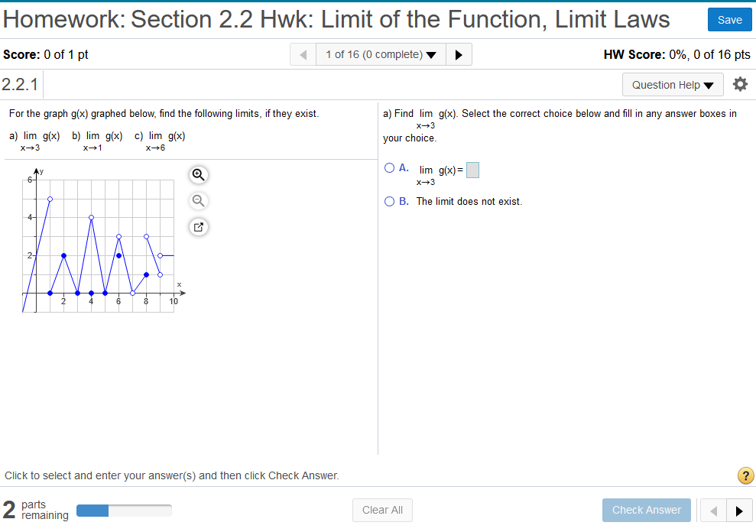Click the answer box next to lim g(x)

(x=472, y=170)
